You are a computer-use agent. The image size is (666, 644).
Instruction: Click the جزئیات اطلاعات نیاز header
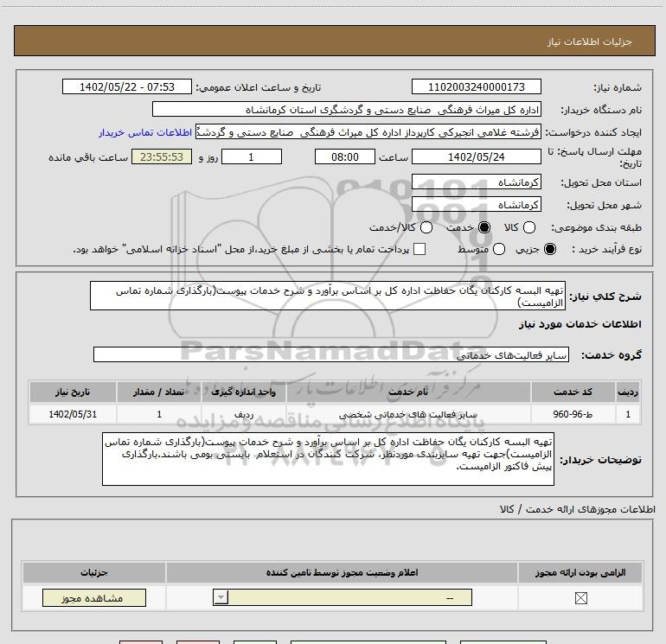590,41
